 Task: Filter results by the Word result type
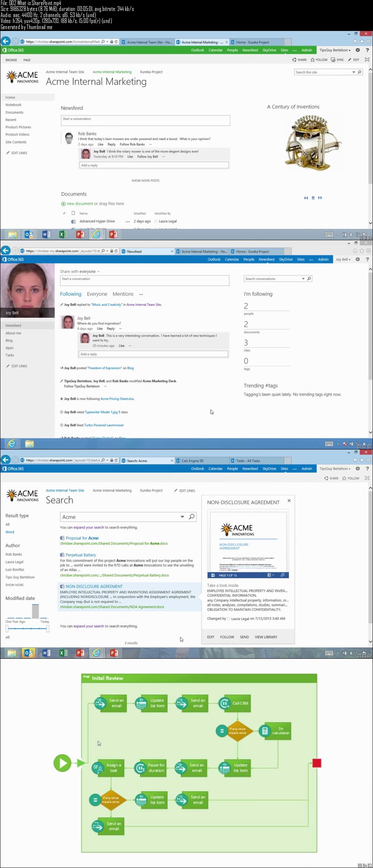point(10,532)
